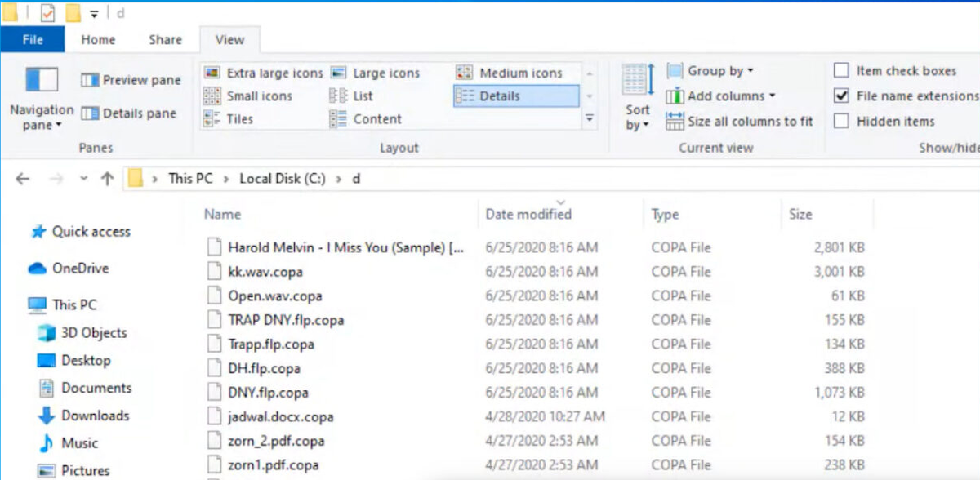Open the Add columns dropdown
Viewport: 980px width, 480px height.
tap(720, 96)
